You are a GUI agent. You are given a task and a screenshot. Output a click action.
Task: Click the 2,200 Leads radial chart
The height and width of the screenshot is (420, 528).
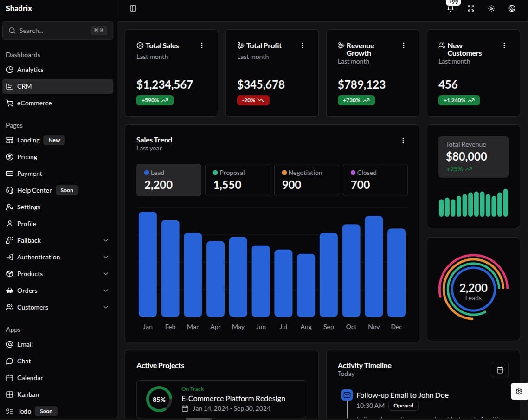click(x=473, y=287)
